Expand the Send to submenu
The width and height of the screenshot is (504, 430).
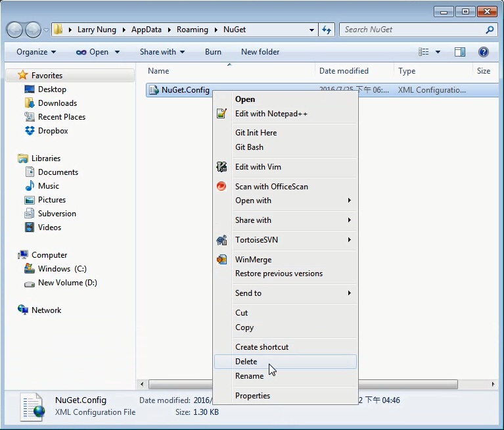(285, 293)
